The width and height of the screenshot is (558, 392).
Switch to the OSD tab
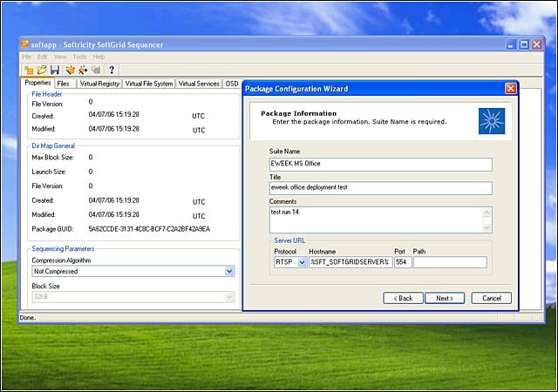[232, 84]
